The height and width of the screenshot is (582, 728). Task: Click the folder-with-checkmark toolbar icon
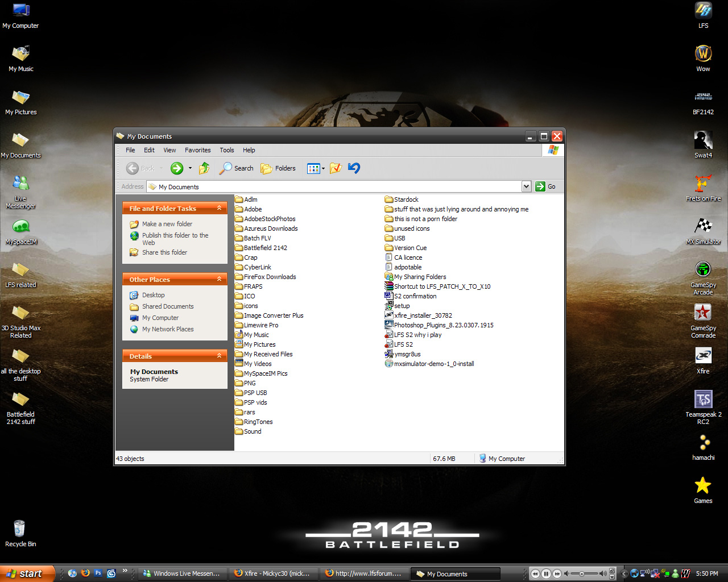click(x=336, y=168)
